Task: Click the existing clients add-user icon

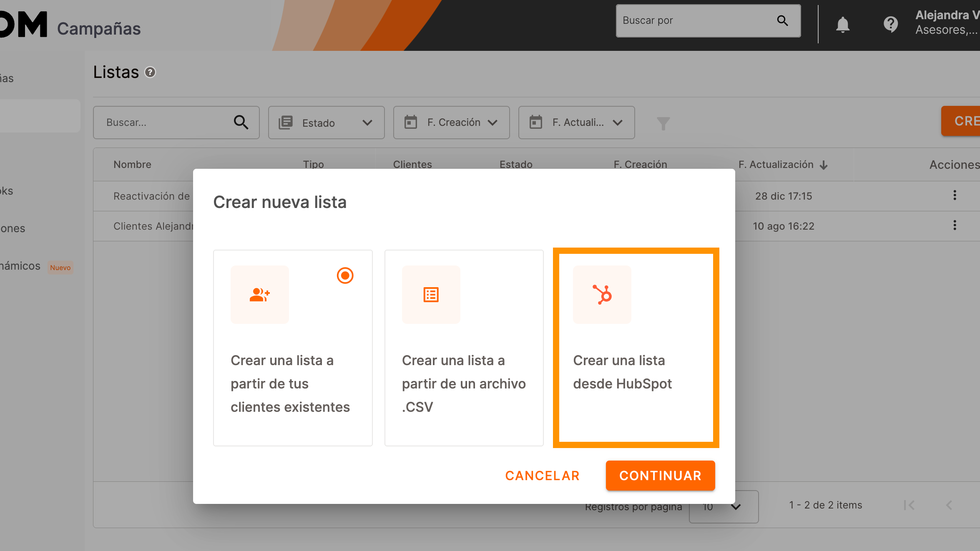Action: click(259, 295)
